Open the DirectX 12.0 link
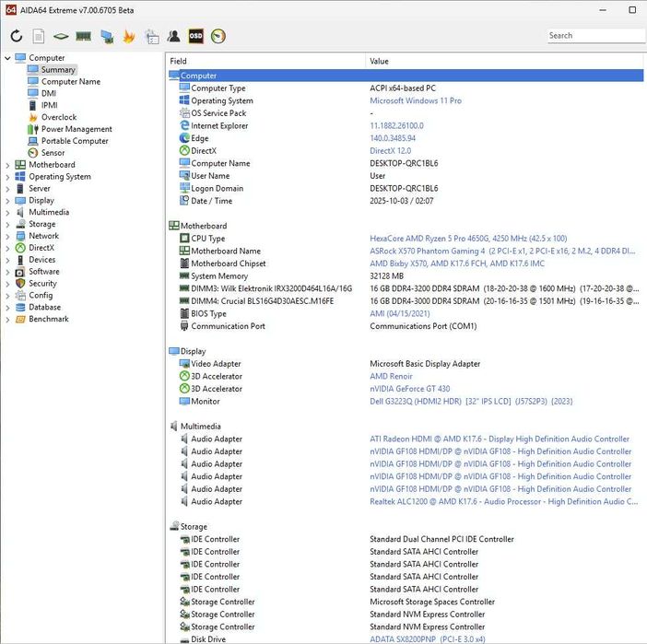 pyautogui.click(x=391, y=150)
